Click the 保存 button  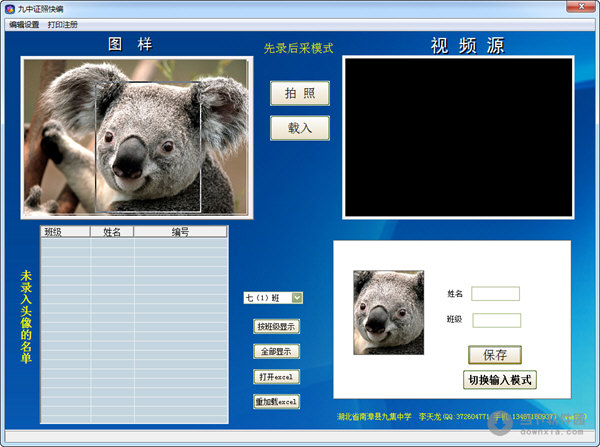coord(495,355)
